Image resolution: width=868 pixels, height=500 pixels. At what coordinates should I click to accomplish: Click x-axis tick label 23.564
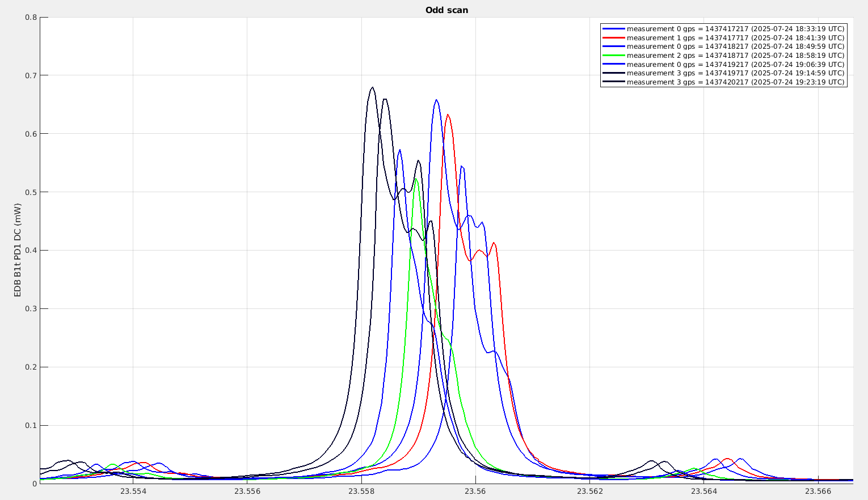[x=704, y=491]
